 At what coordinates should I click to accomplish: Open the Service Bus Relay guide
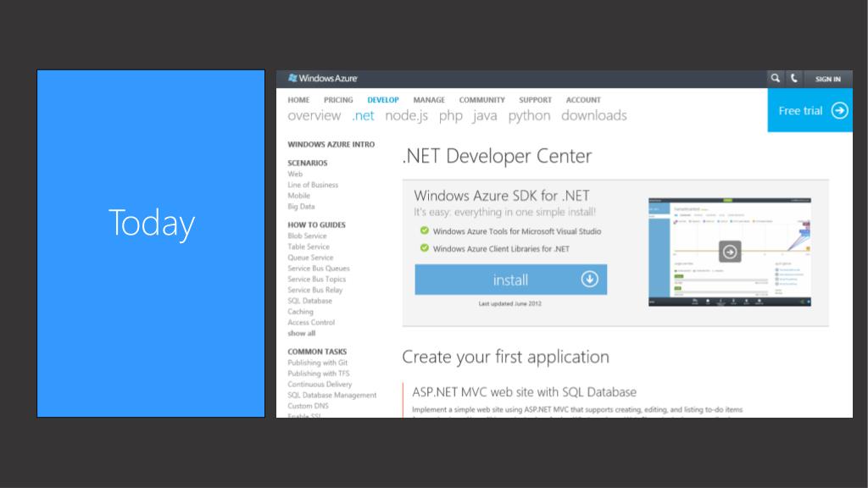[315, 290]
